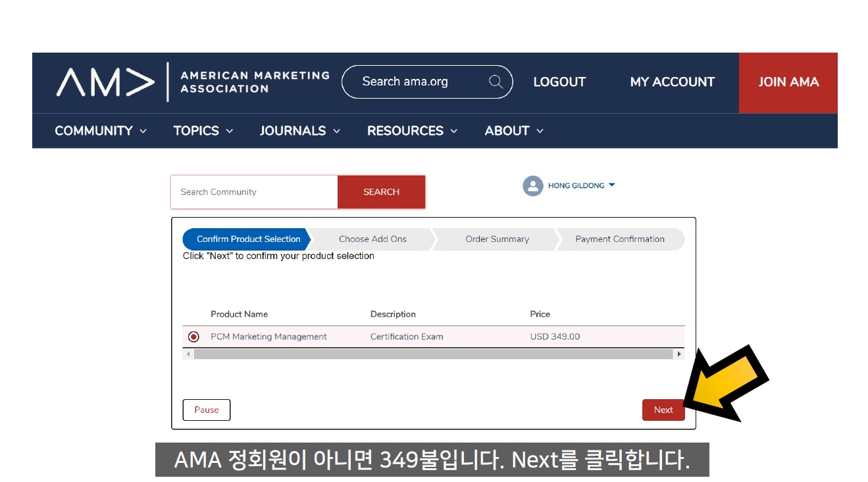868x482 pixels.
Task: Go to the Payment Confirmation step
Action: coord(620,239)
